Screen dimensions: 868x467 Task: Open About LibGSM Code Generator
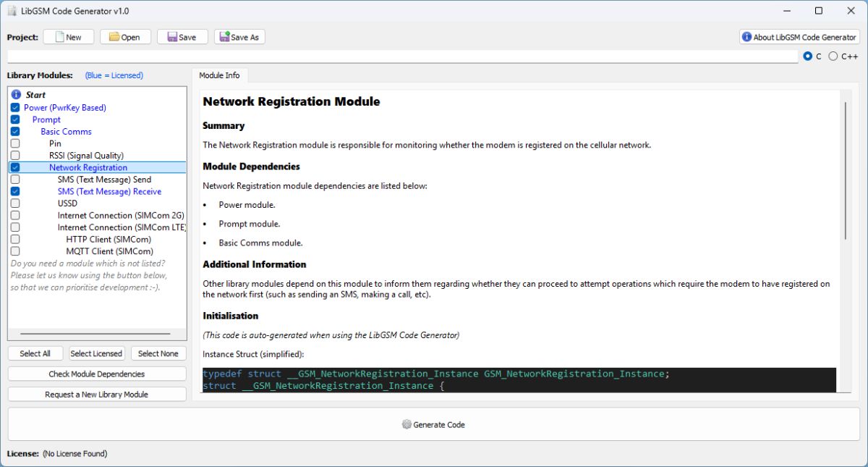(x=799, y=37)
